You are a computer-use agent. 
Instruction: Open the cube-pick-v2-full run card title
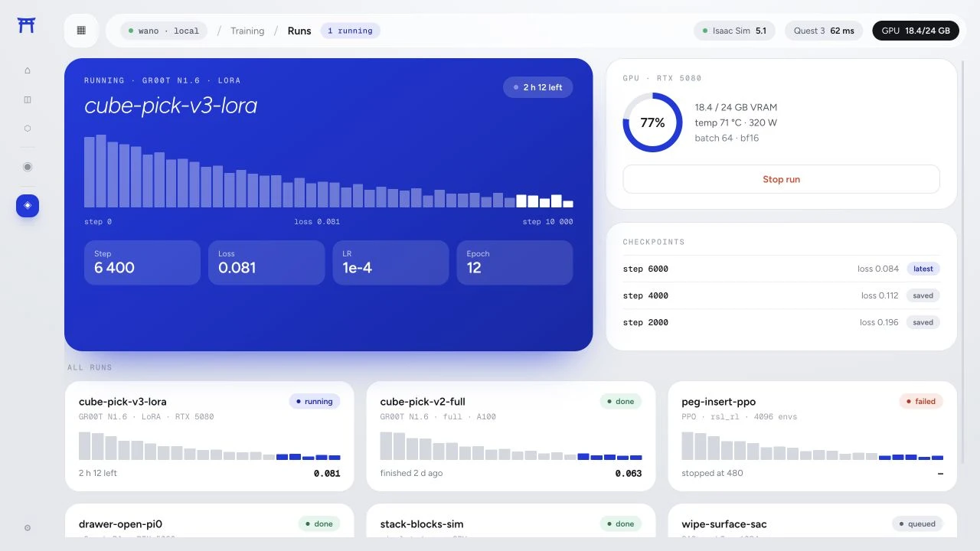tap(423, 402)
